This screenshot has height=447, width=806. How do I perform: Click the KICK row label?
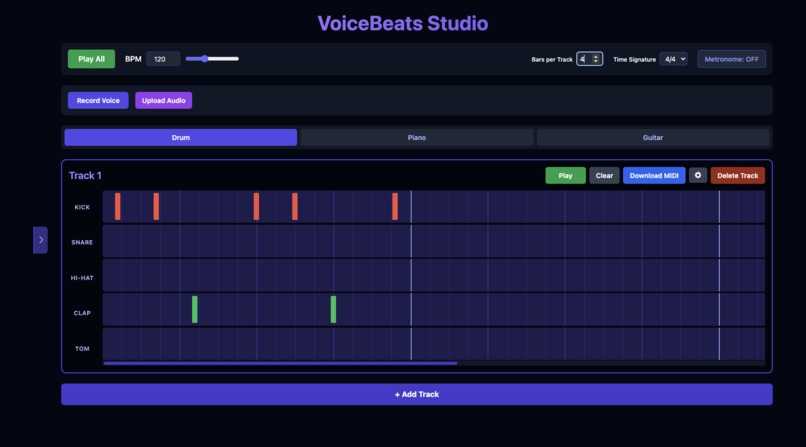[82, 207]
